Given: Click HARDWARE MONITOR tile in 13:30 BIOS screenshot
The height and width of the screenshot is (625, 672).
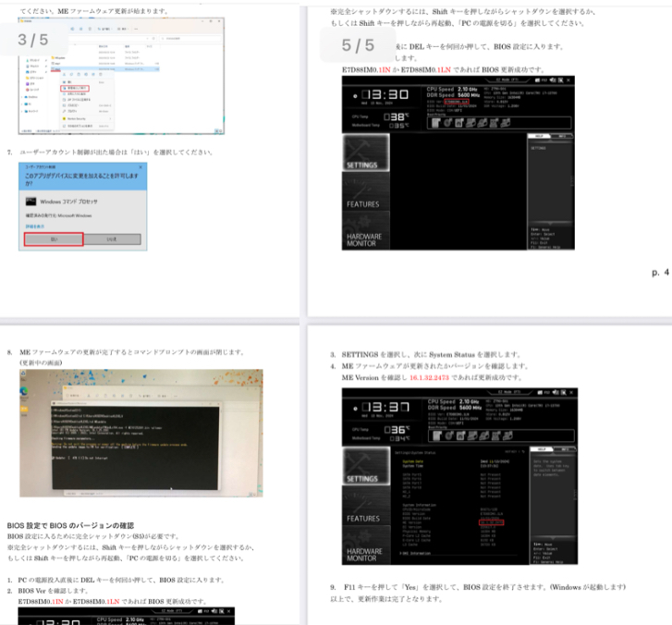Looking at the screenshot, I should (x=366, y=230).
